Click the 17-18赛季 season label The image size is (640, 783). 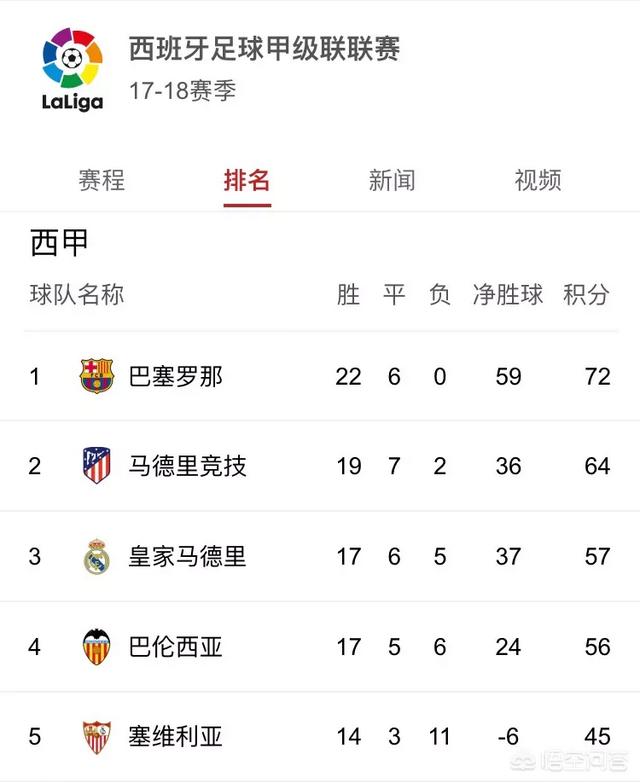(182, 91)
